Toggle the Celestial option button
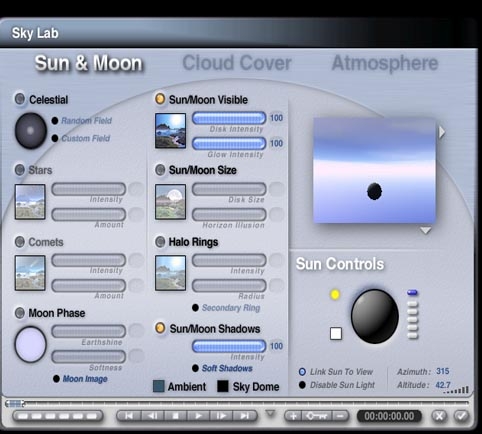 click(x=20, y=99)
